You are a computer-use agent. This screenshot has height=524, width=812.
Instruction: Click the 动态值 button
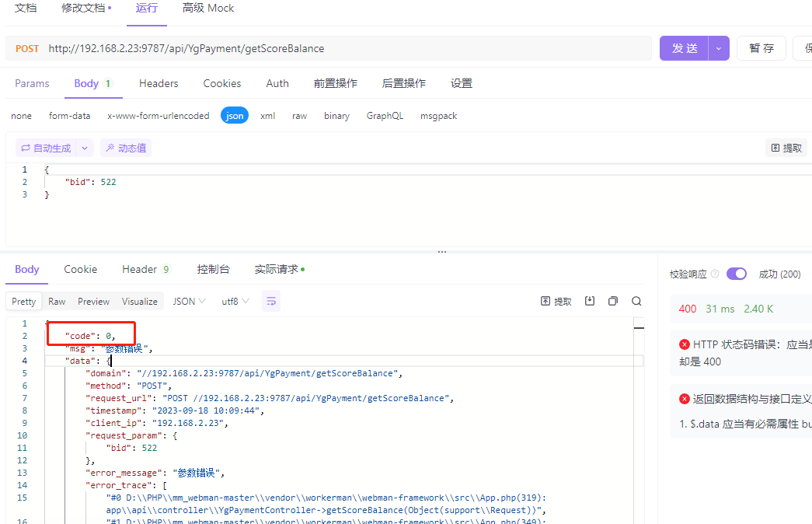click(x=126, y=148)
